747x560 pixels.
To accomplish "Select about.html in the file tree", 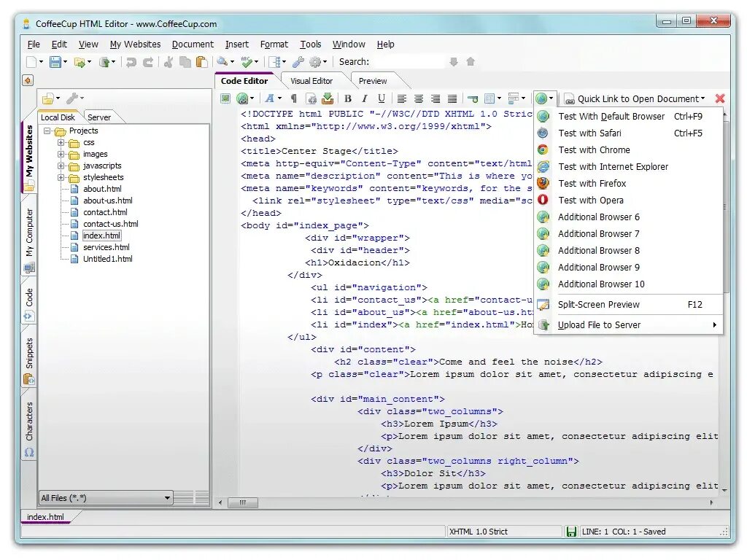I will pos(102,189).
